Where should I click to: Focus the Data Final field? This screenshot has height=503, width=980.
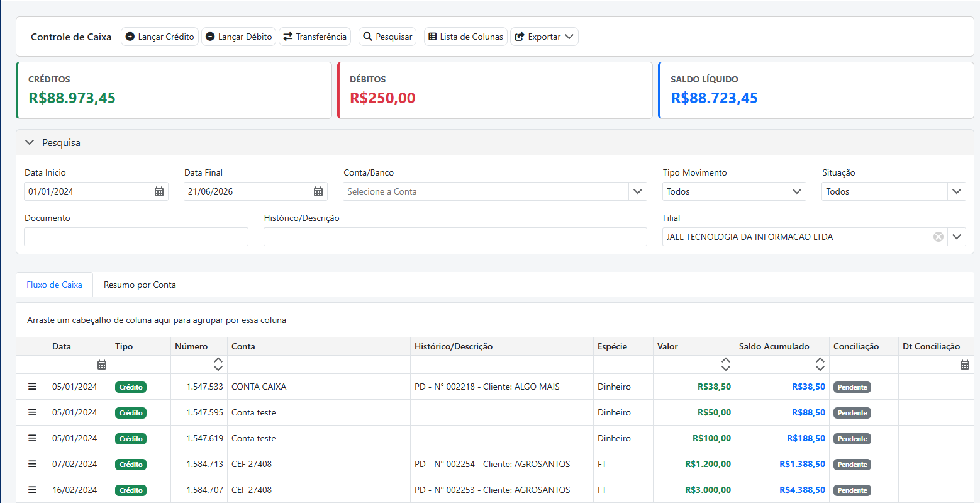[247, 191]
